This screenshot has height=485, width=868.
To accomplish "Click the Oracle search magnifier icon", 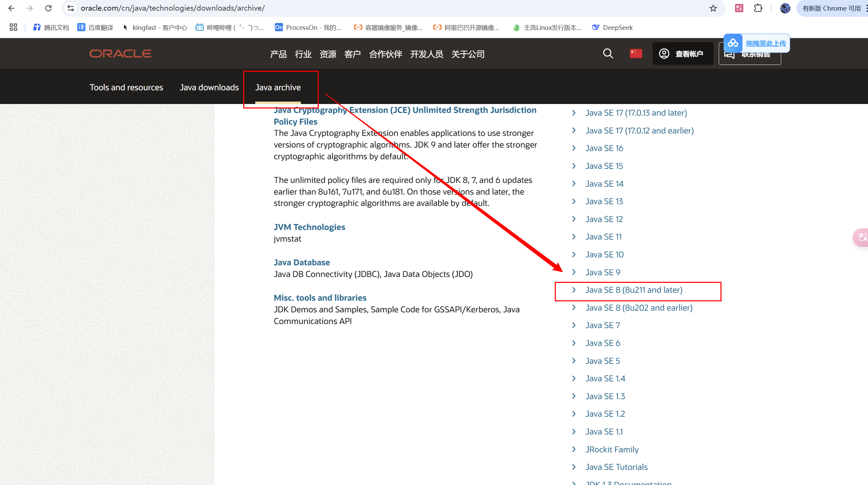I will (x=608, y=54).
